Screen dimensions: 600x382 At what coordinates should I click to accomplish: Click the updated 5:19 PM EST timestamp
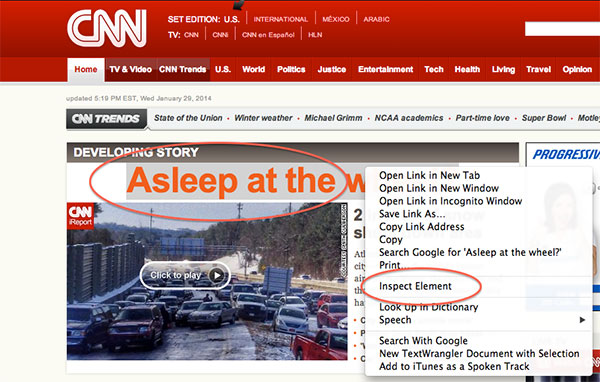(x=139, y=98)
